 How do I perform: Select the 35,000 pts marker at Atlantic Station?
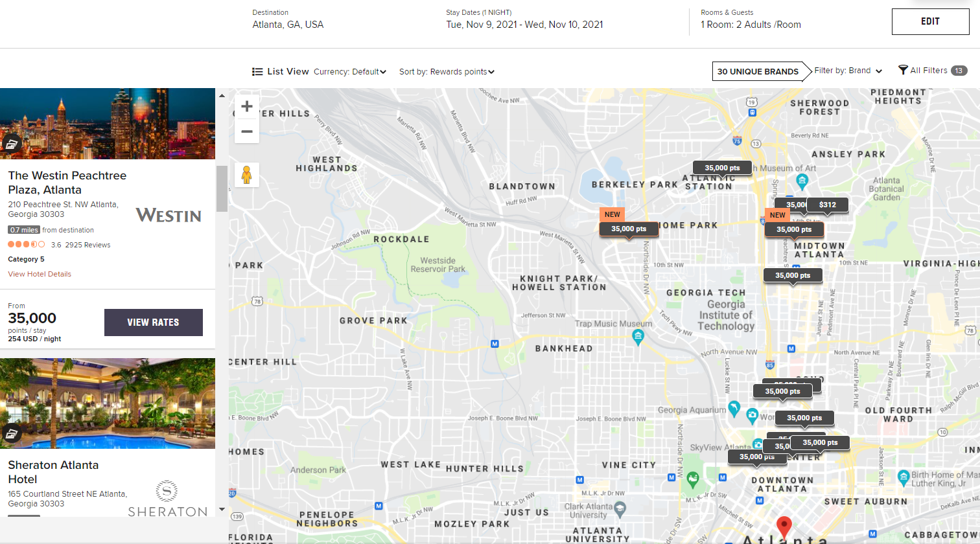pyautogui.click(x=722, y=168)
